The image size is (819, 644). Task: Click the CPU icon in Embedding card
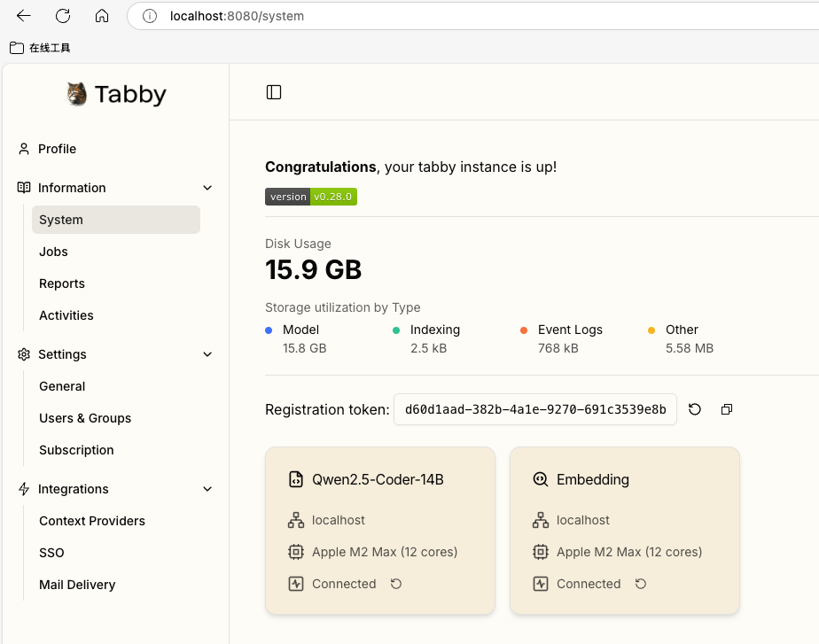[540, 552]
